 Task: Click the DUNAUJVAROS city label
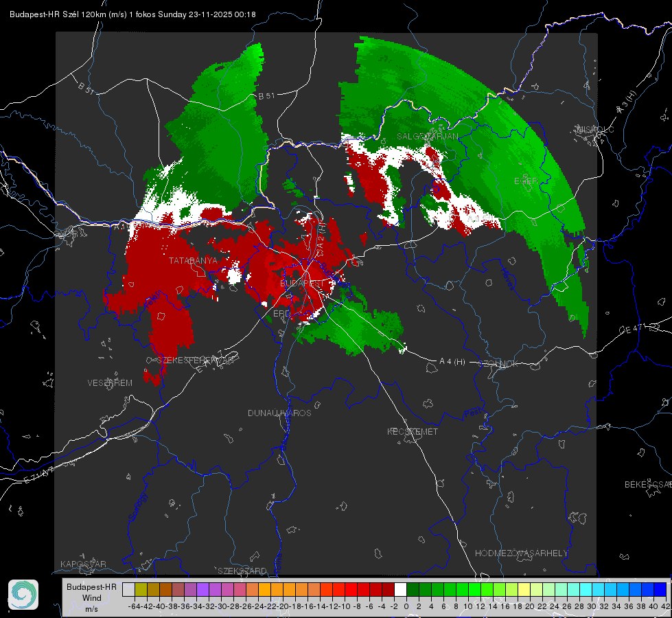[279, 413]
